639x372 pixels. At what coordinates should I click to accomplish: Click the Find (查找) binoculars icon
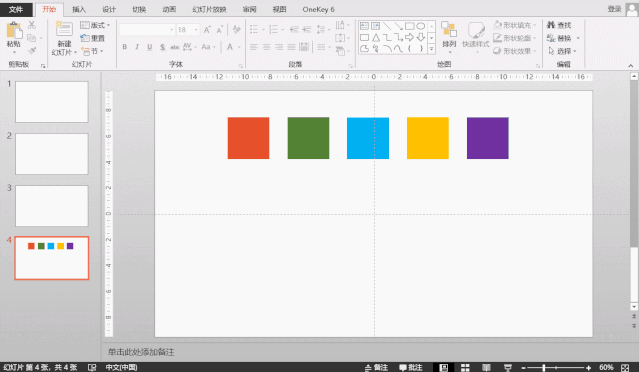(x=551, y=25)
